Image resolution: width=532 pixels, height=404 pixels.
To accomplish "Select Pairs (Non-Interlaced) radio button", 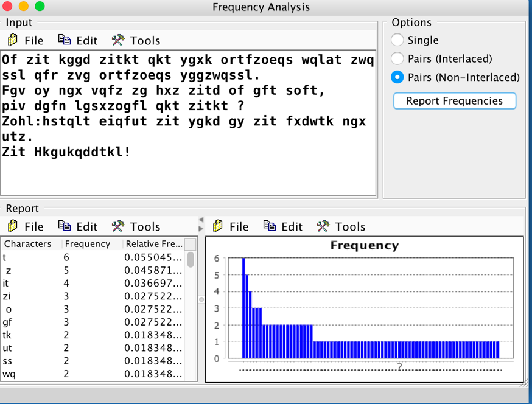I will coord(397,77).
